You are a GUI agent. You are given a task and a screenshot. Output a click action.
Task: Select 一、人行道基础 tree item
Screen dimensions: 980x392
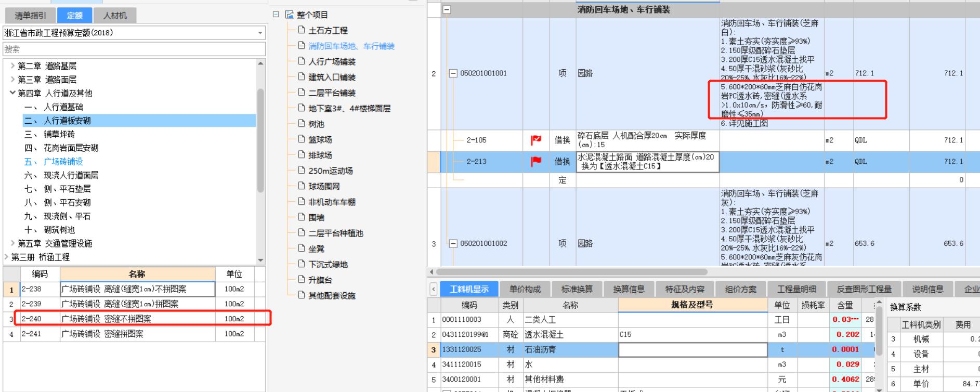click(x=54, y=107)
